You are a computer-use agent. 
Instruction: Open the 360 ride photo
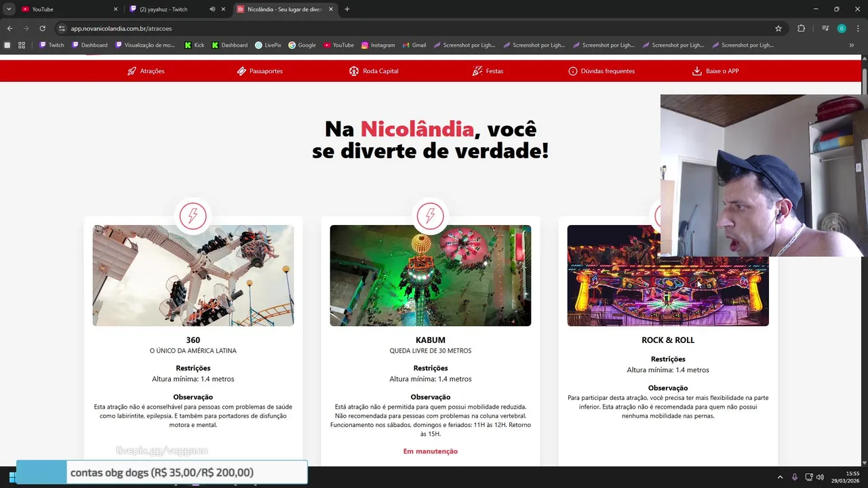193,276
